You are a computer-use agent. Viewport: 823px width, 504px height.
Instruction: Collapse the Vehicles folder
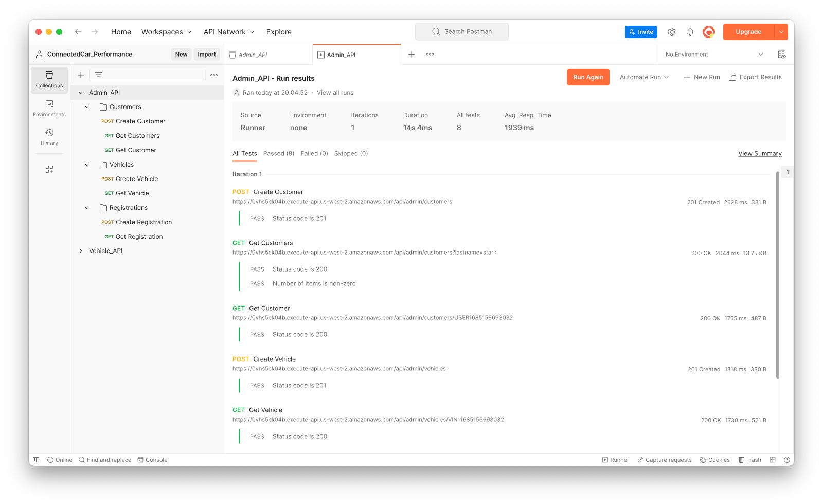87,165
